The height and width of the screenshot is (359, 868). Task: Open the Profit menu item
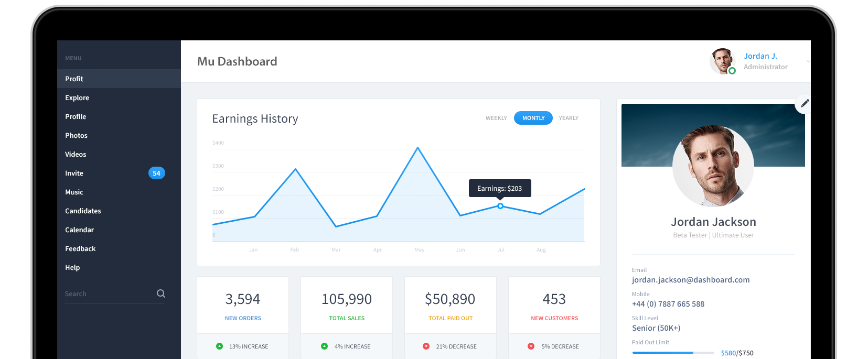[x=74, y=79]
